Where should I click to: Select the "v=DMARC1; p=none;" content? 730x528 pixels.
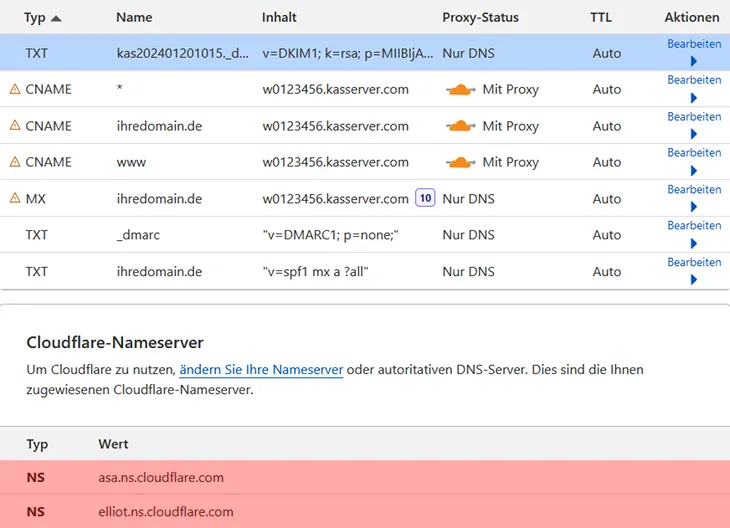coord(331,235)
